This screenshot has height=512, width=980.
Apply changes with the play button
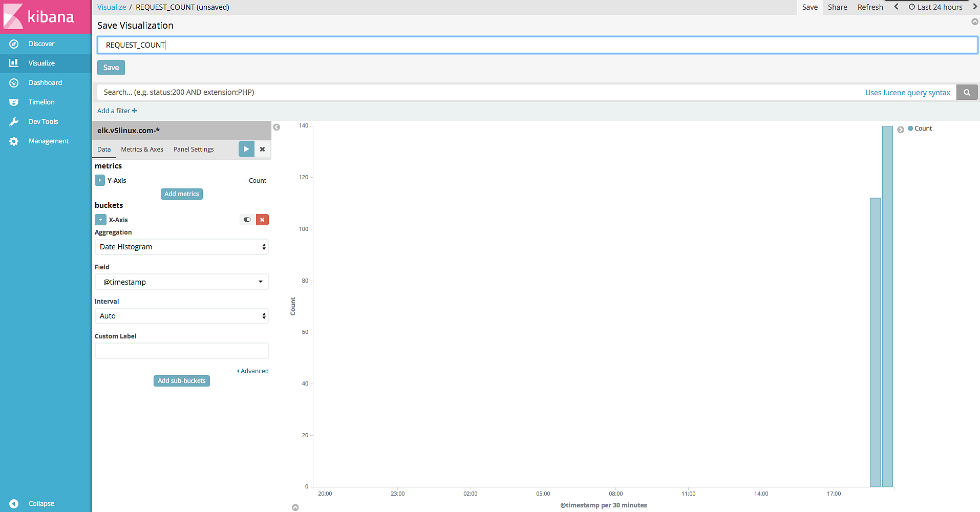coord(246,150)
